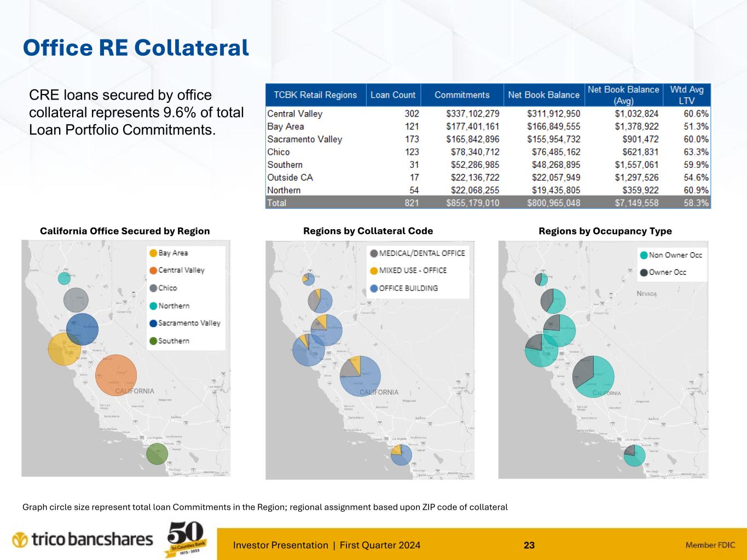This screenshot has width=747, height=560.
Task: Click the Member FDIC text
Action: coord(710,545)
